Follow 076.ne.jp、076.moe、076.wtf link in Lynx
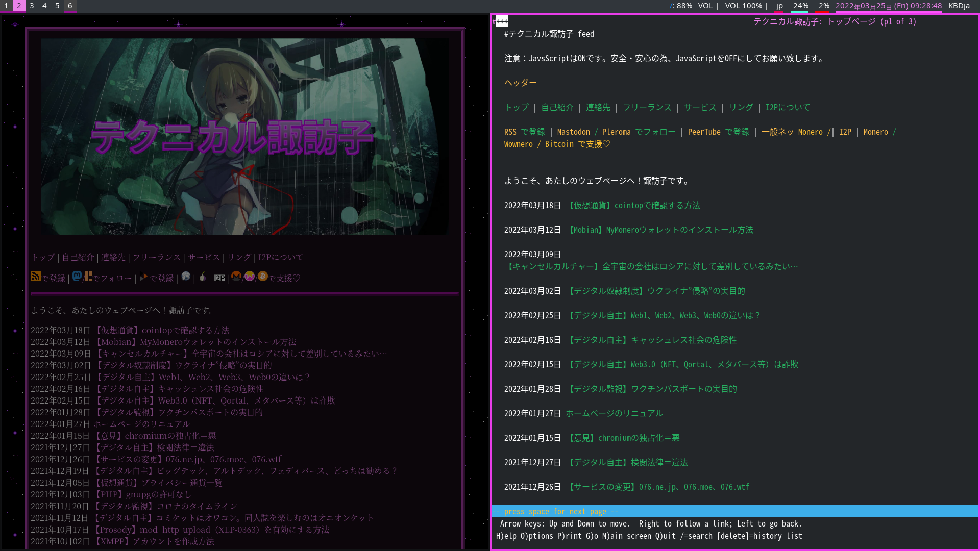This screenshot has height=551, width=980. (657, 487)
